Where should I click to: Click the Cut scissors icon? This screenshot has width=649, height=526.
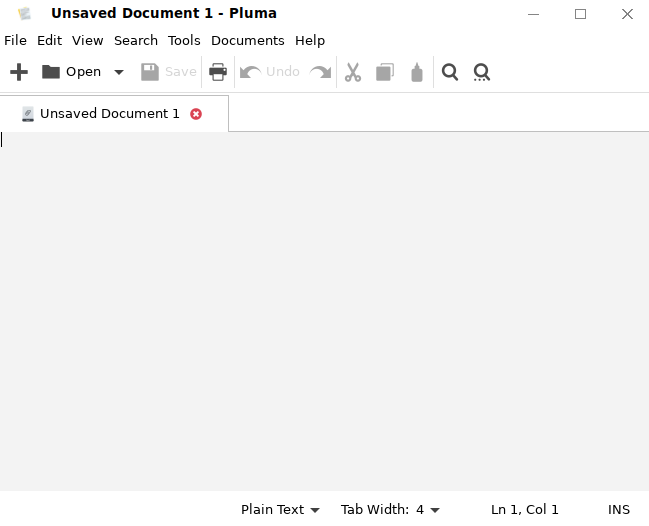(352, 72)
